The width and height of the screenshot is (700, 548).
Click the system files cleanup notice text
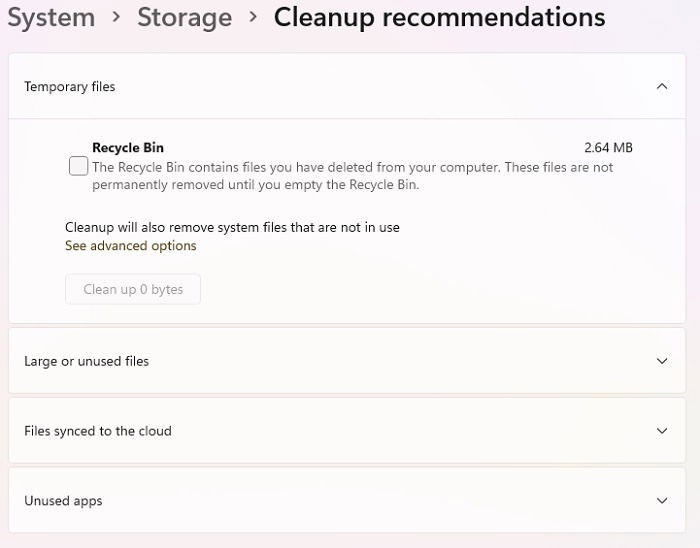(x=232, y=227)
